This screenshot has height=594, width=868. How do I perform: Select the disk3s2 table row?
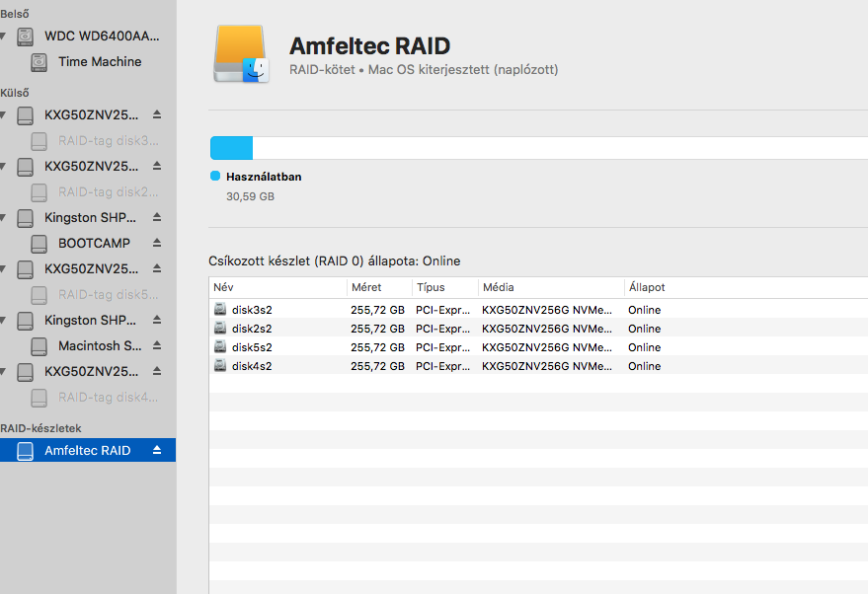point(538,309)
